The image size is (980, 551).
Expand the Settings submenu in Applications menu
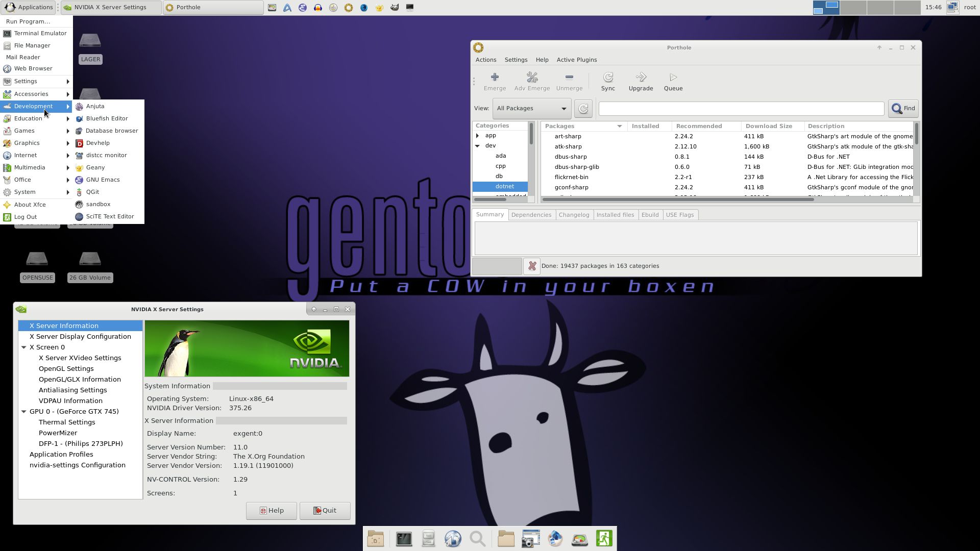point(36,82)
